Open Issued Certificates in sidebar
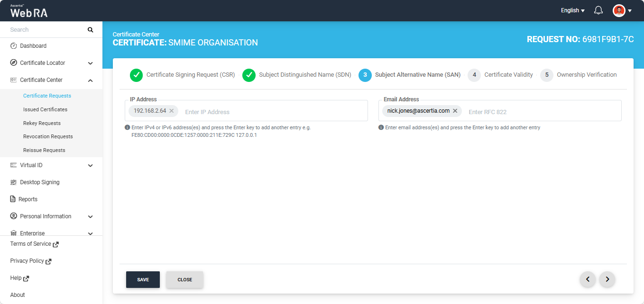The height and width of the screenshot is (304, 644). (x=45, y=109)
